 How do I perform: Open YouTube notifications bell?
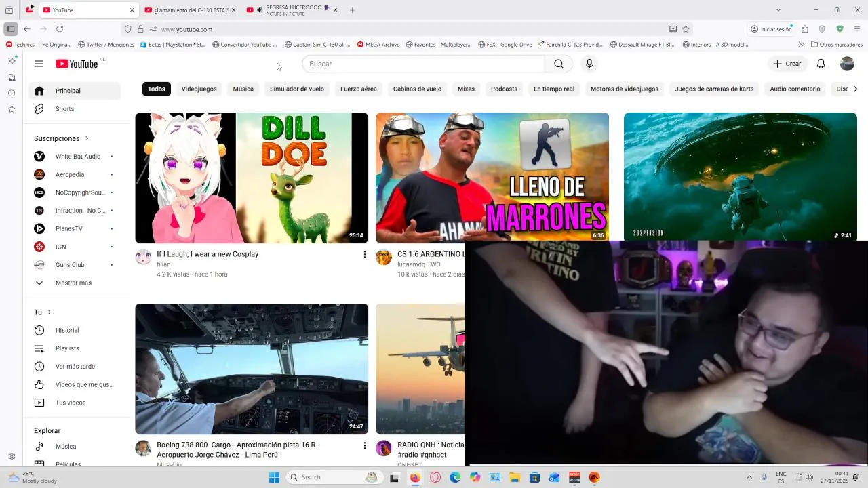(x=821, y=64)
